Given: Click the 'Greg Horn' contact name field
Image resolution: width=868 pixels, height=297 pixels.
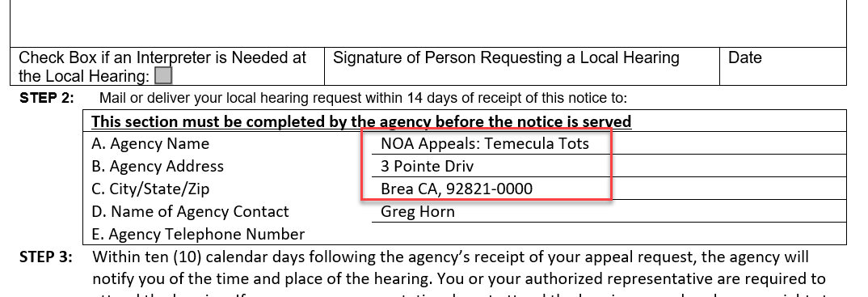Looking at the screenshot, I should (609, 212).
